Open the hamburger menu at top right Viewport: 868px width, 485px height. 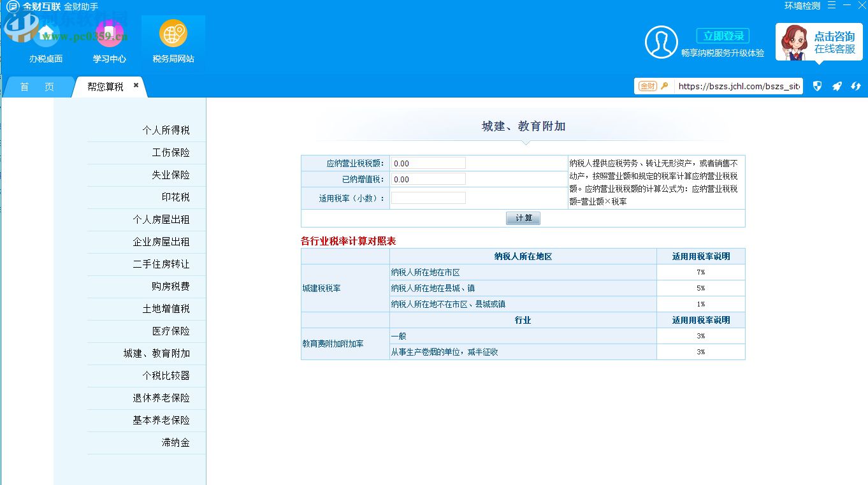tap(832, 5)
